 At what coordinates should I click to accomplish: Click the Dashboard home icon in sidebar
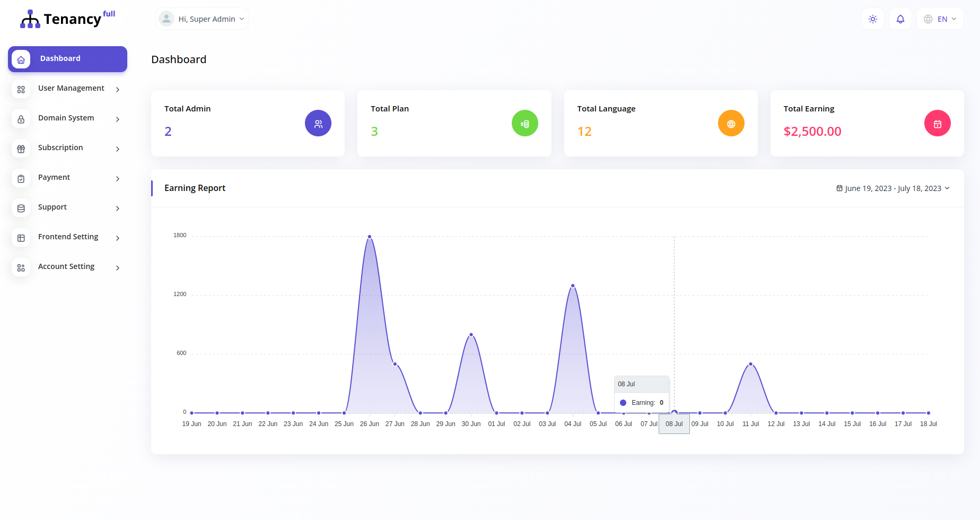21,59
